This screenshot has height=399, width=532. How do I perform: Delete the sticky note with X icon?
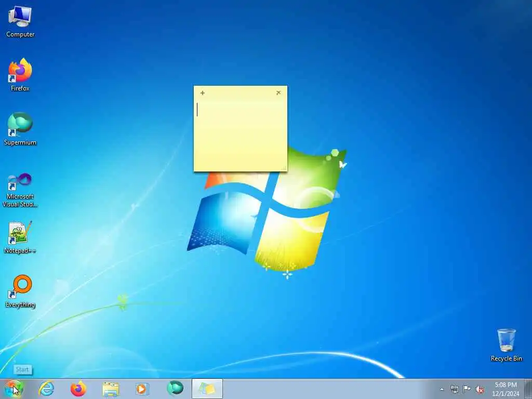click(278, 92)
